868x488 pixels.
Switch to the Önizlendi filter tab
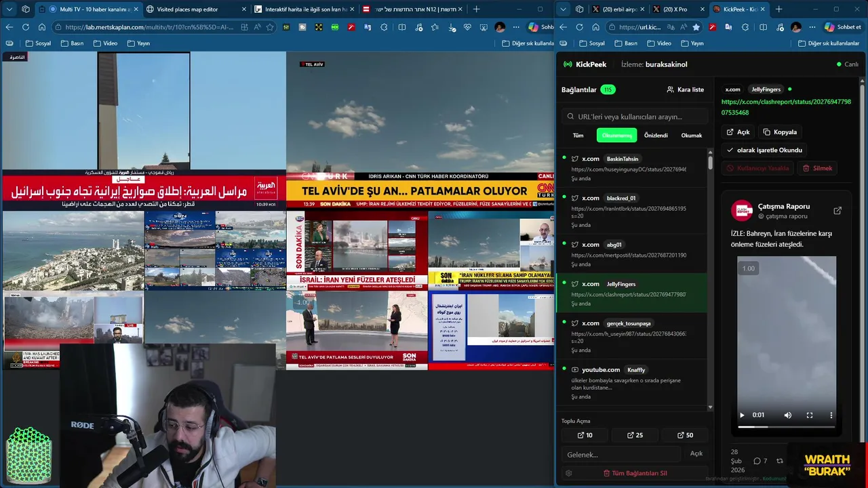tap(656, 136)
